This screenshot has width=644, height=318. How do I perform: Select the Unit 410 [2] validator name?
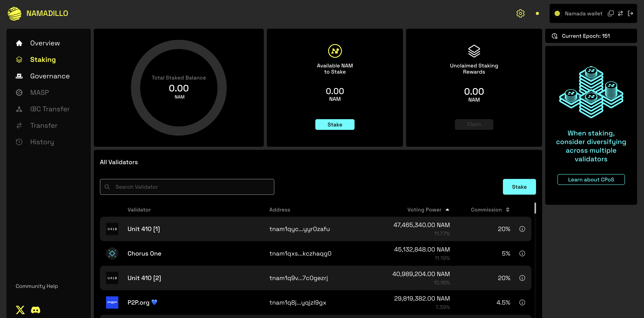click(x=144, y=278)
